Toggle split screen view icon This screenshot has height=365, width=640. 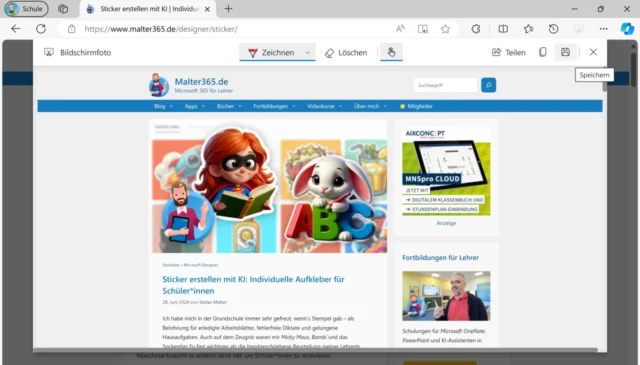[x=503, y=29]
